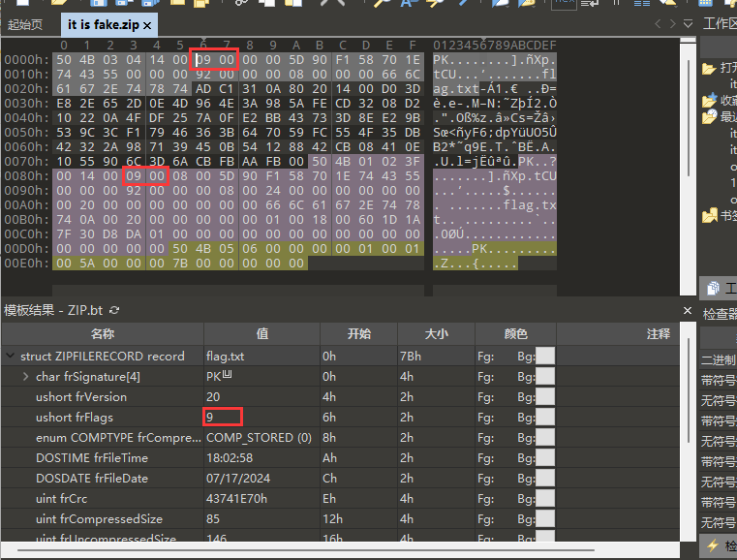Click the 名称 column header

tap(102, 334)
